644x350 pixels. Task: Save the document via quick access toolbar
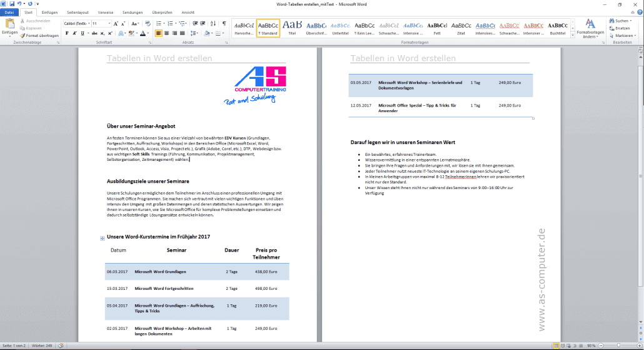point(11,4)
